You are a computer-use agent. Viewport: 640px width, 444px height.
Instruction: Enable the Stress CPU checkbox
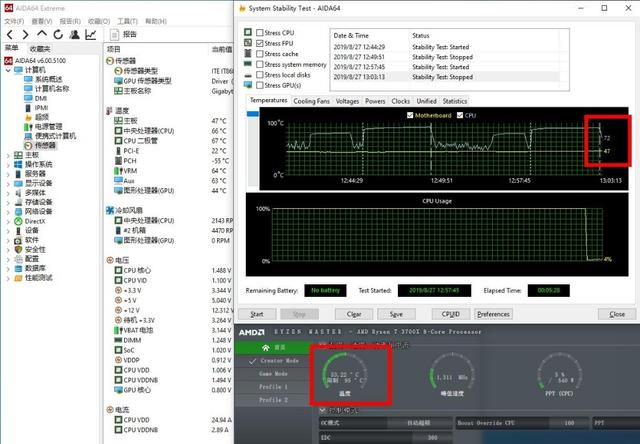(260, 33)
